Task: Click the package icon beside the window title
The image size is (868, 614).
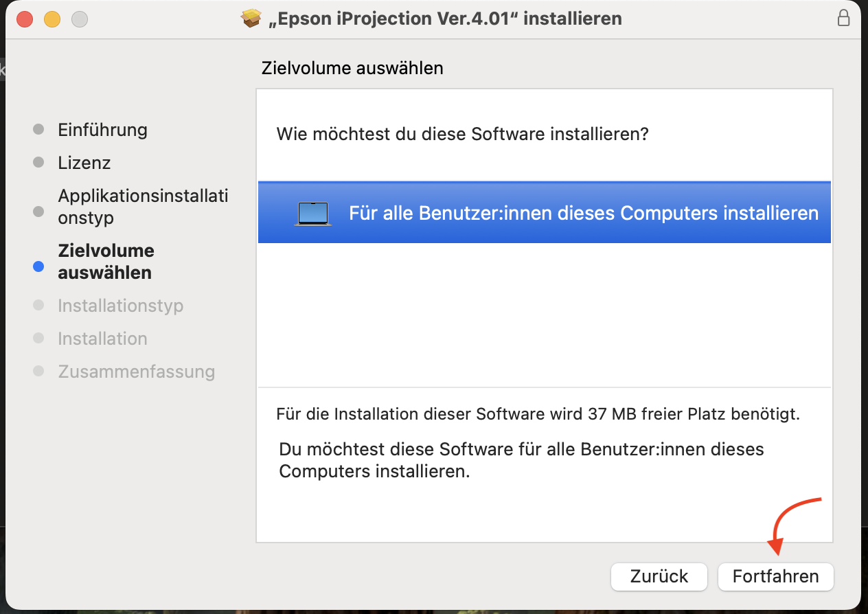Action: (252, 19)
